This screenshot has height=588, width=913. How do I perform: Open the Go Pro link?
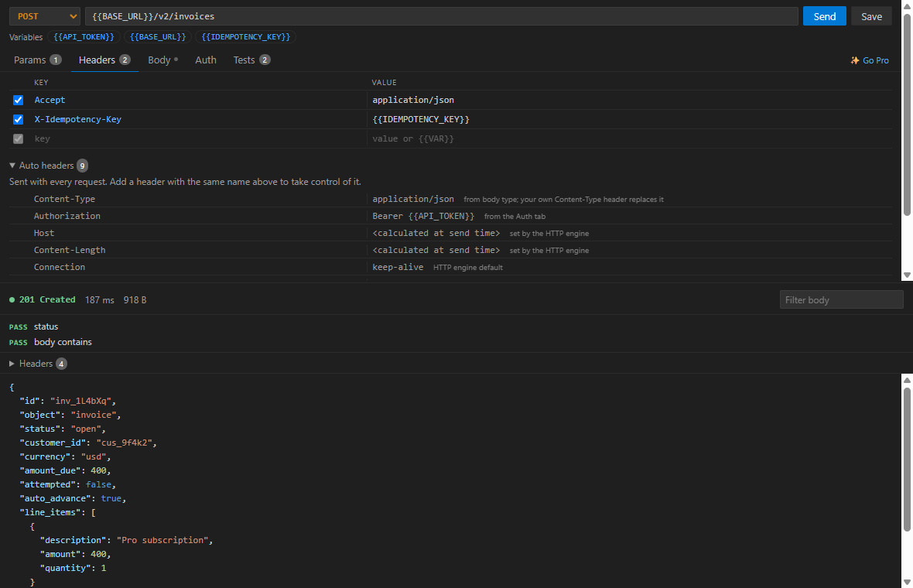coord(870,60)
